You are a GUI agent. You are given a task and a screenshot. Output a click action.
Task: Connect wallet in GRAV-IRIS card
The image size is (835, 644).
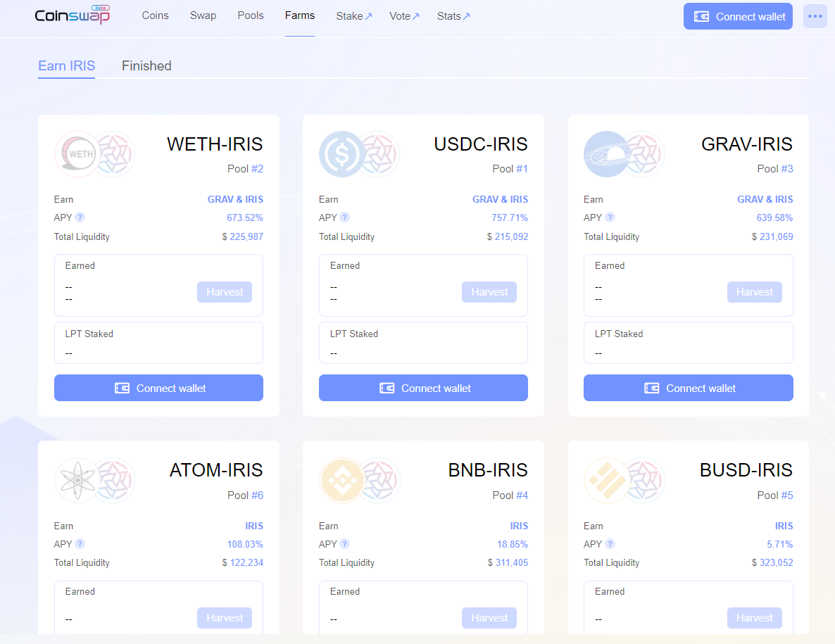(x=689, y=388)
